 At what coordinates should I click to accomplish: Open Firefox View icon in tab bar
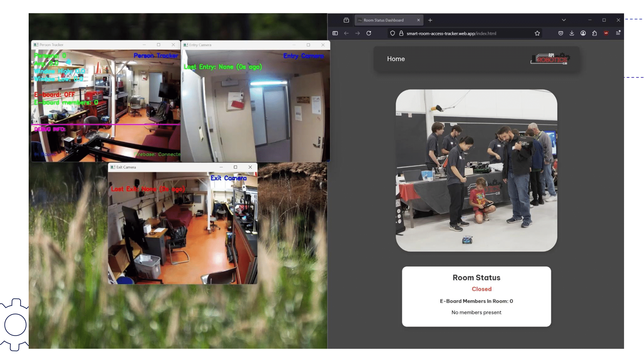pyautogui.click(x=346, y=20)
